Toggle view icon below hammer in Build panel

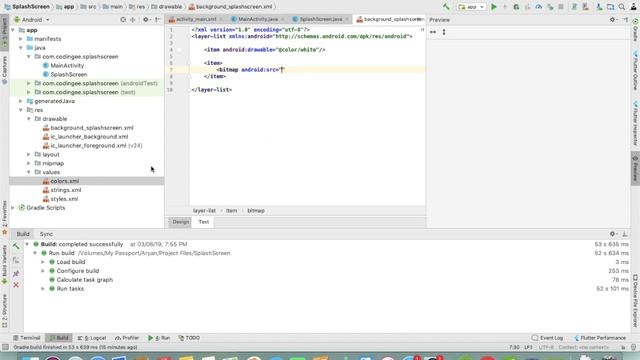(x=16, y=260)
